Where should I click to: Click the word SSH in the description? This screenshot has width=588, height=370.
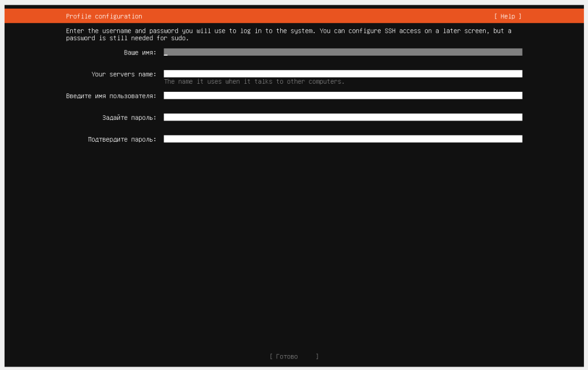click(x=390, y=31)
